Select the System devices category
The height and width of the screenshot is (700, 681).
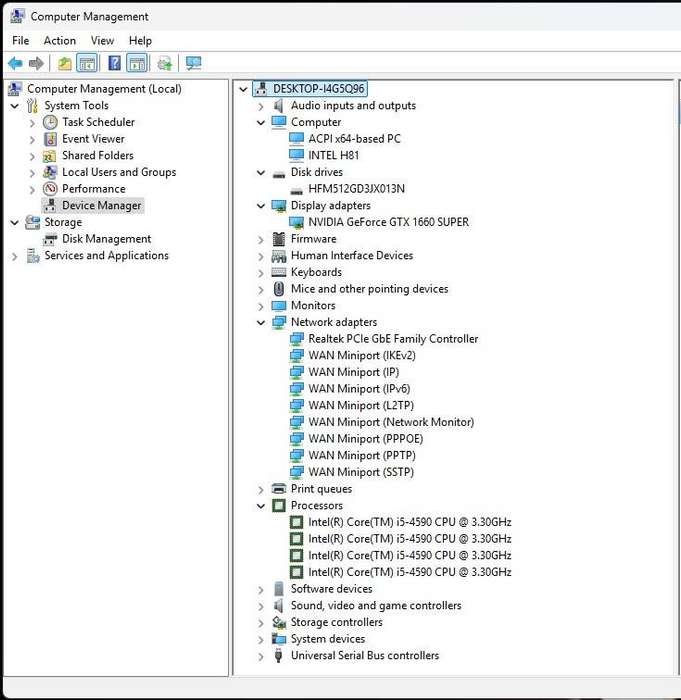click(x=328, y=639)
